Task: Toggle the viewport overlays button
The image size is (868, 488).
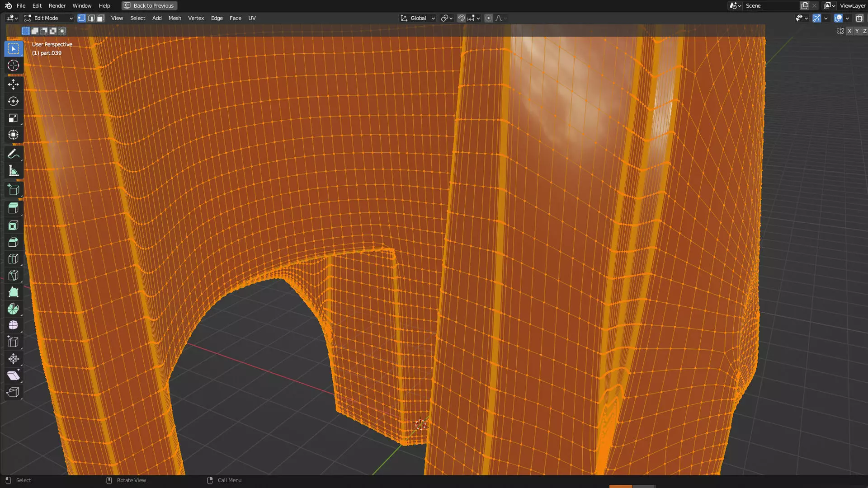Action: coord(838,18)
